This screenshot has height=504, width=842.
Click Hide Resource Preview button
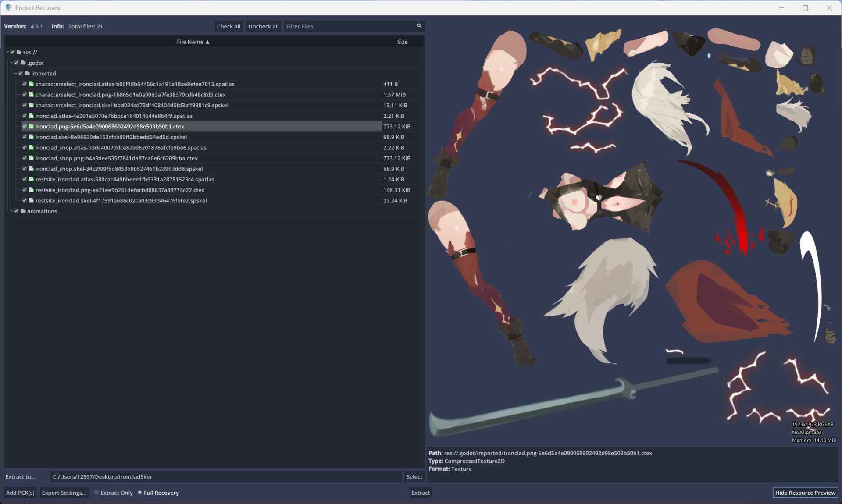(x=805, y=493)
